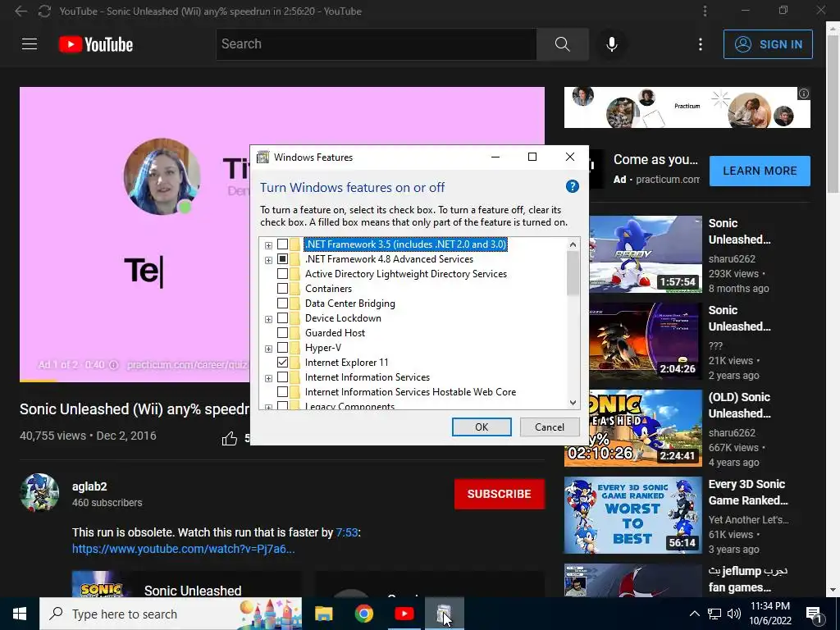
Task: Expand .NET Framework 4.8 Advanced Services node
Action: pos(268,260)
